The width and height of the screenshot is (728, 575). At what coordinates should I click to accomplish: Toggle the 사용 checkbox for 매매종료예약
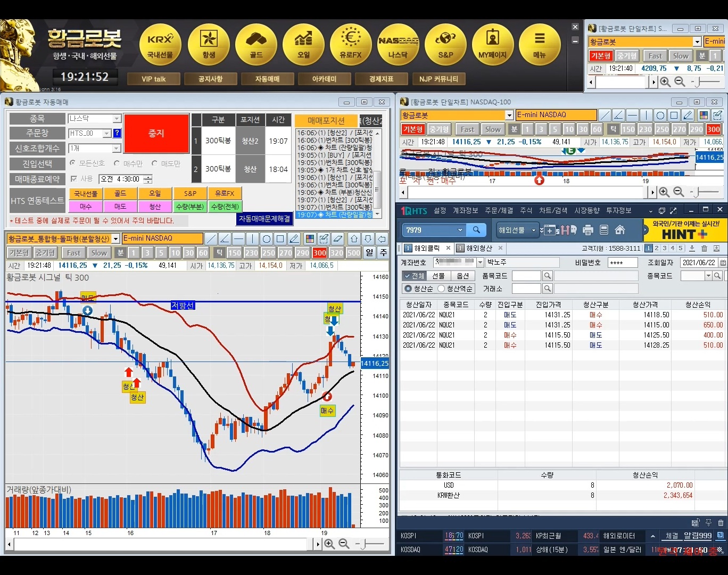[x=74, y=179]
